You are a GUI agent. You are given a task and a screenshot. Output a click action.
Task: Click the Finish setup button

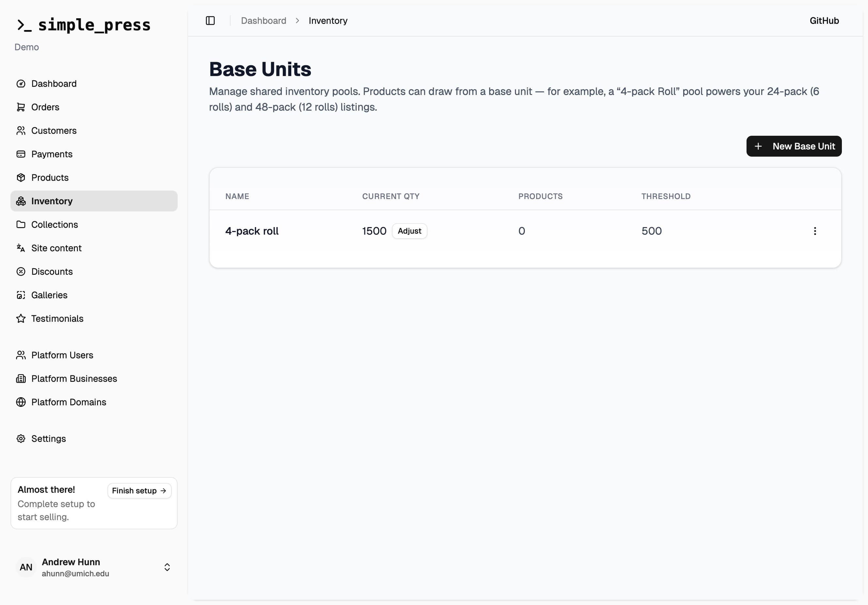(139, 490)
